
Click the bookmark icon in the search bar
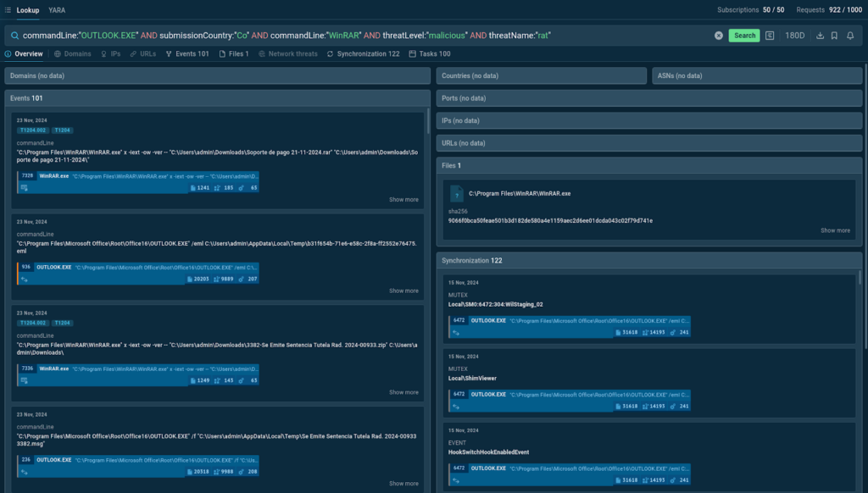pyautogui.click(x=835, y=36)
